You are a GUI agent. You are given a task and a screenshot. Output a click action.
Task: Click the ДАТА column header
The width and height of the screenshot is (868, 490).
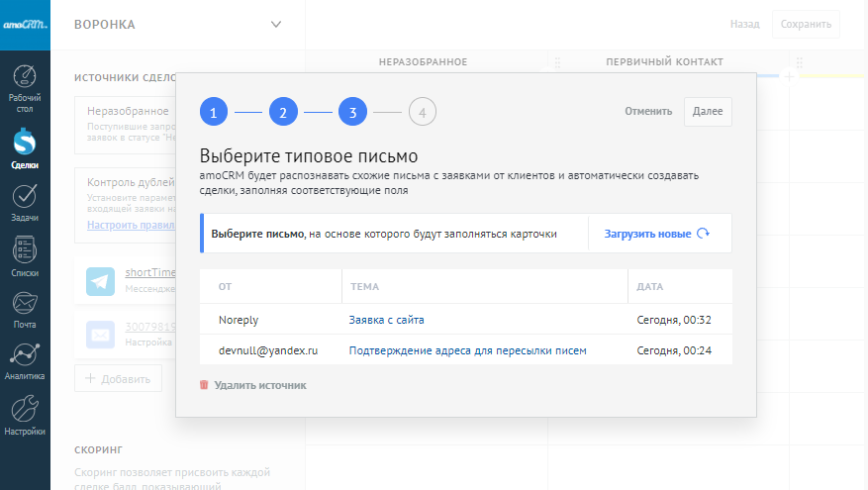(x=650, y=286)
